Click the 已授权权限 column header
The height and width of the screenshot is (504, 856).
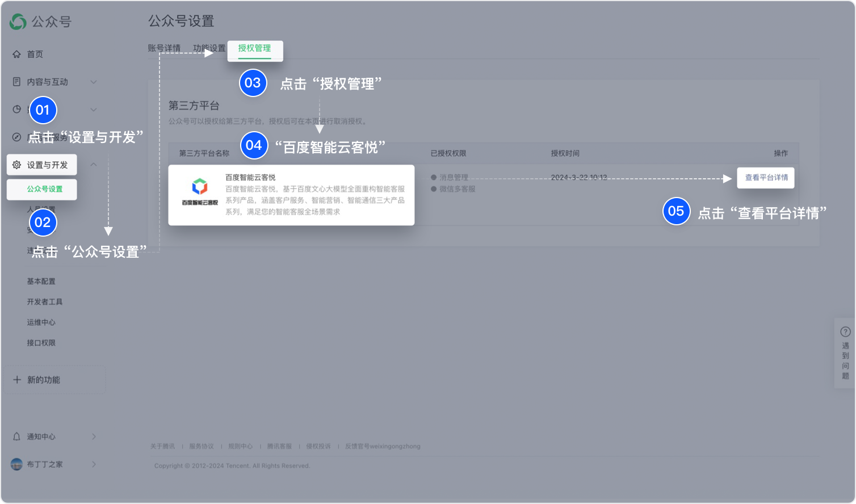click(x=448, y=153)
